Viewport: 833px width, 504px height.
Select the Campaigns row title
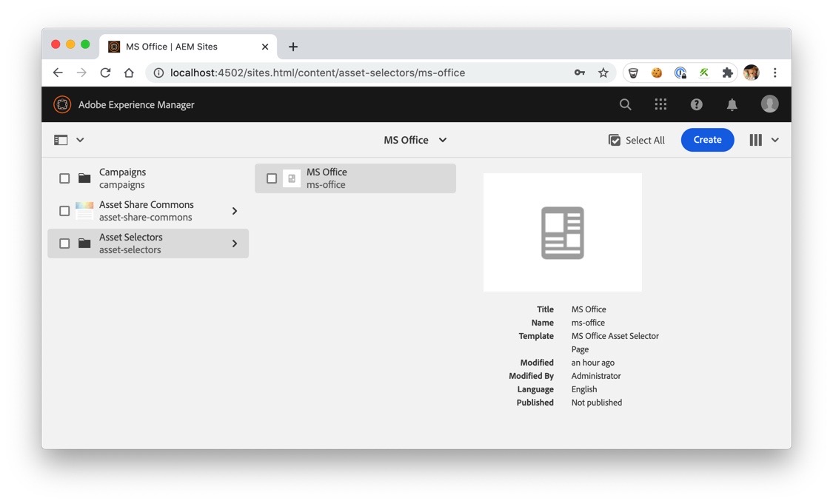click(123, 172)
